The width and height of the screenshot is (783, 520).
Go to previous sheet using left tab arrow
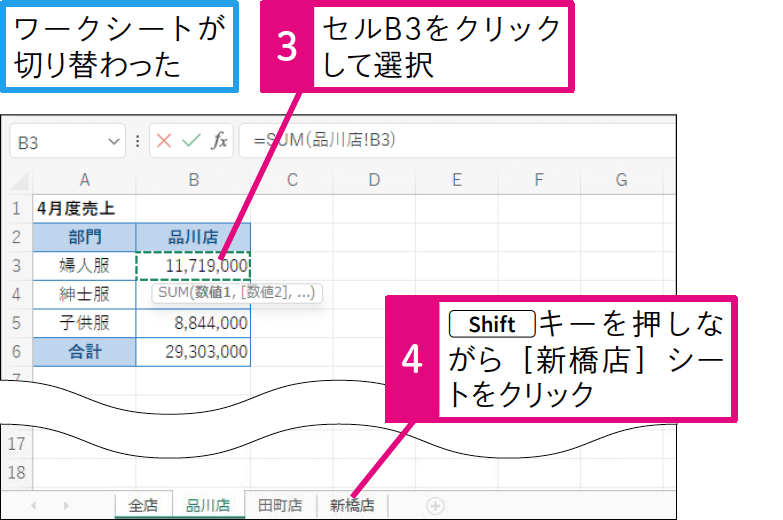pos(33,506)
